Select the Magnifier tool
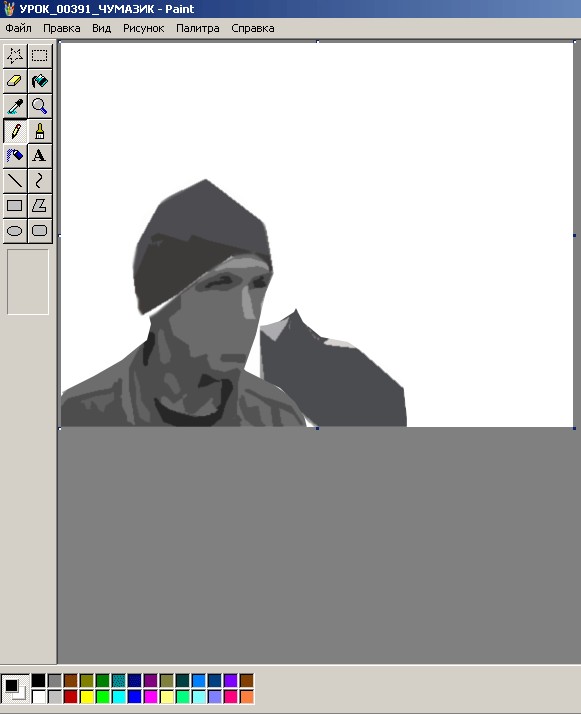 [x=40, y=106]
